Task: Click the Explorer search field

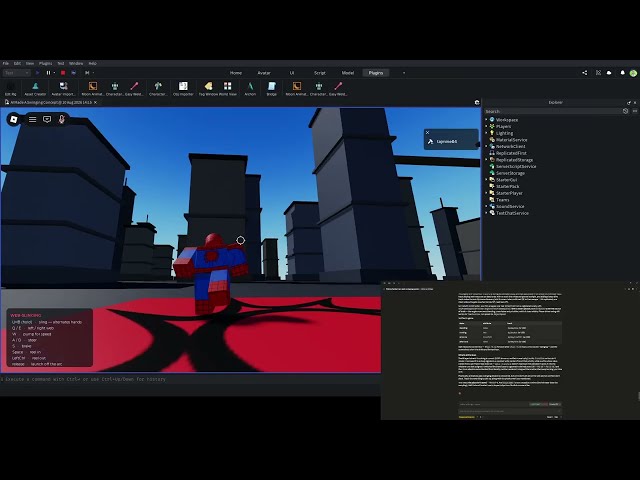Action: [553, 111]
